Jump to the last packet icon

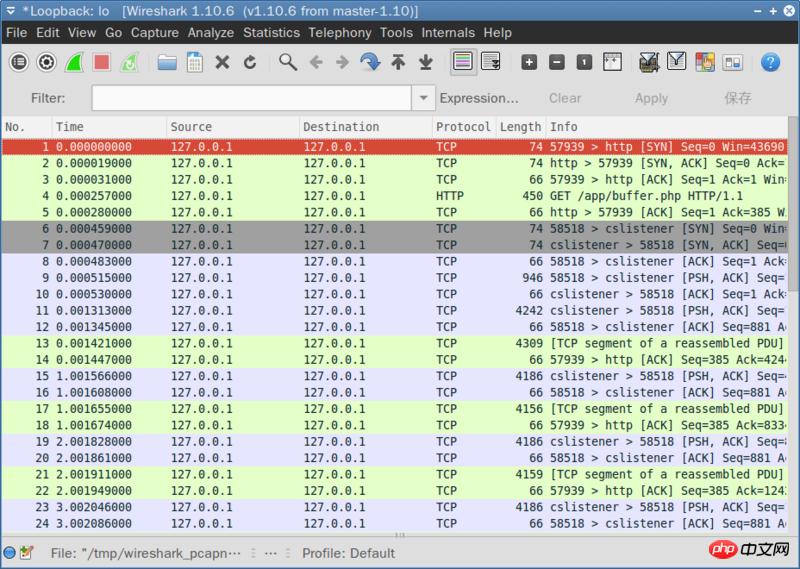click(x=426, y=62)
